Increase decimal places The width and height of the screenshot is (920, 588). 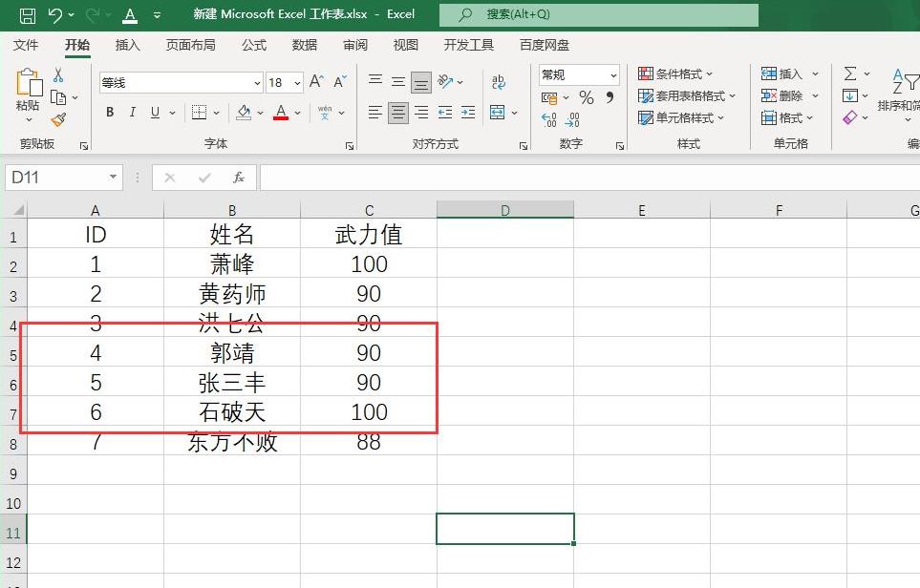tap(549, 119)
